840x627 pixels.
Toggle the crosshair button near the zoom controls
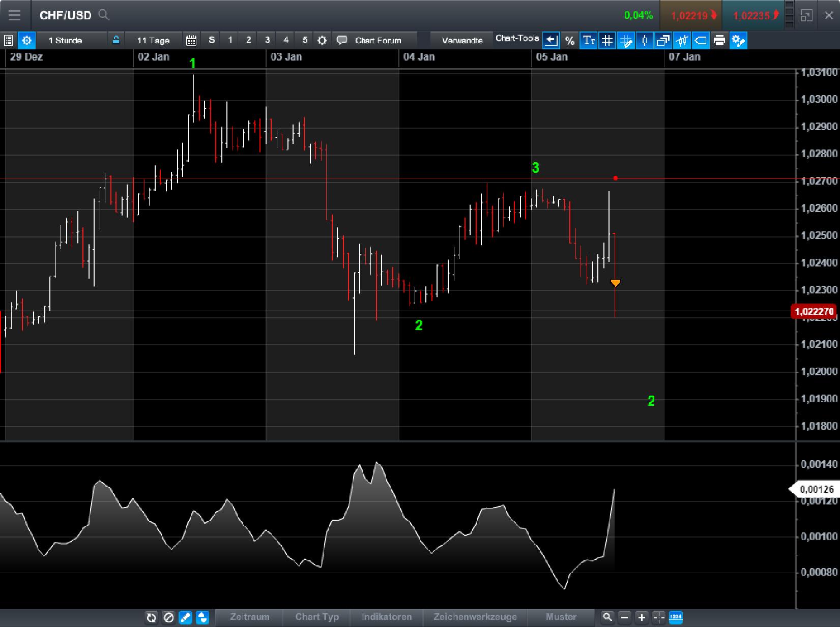coord(659,617)
